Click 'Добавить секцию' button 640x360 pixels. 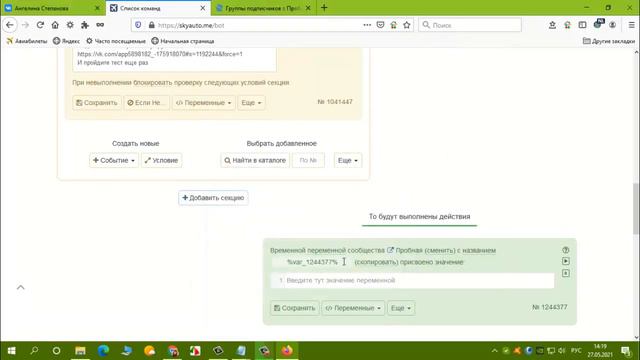pos(213,198)
